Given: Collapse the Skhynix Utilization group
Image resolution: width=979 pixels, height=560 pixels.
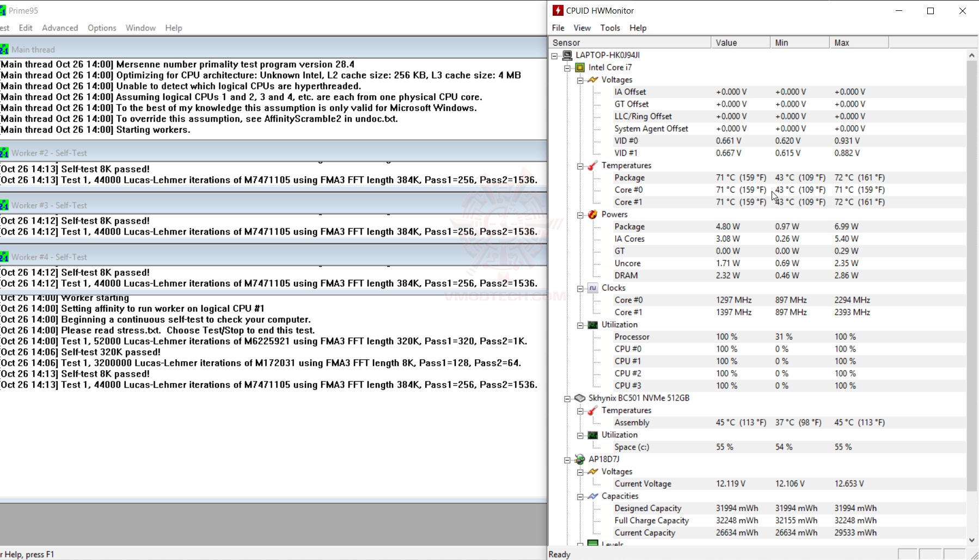Looking at the screenshot, I should (x=580, y=435).
